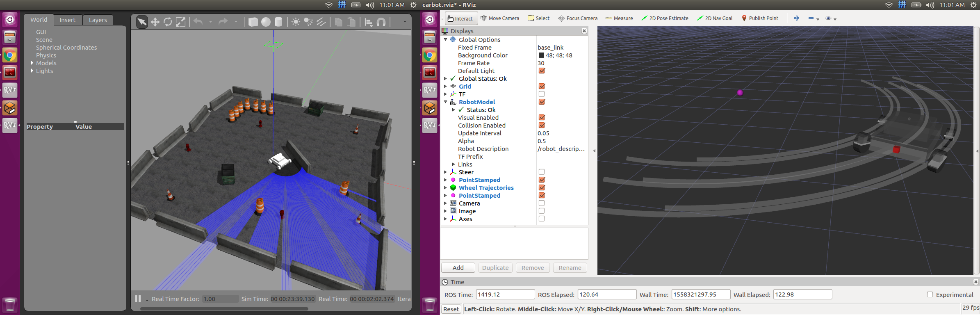980x315 pixels.
Task: Enable the TF display checkbox
Action: click(541, 94)
